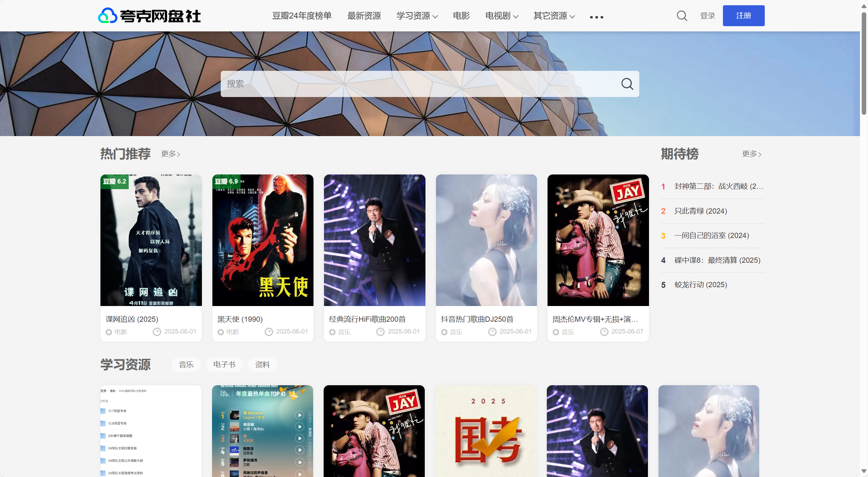The image size is (868, 477).
Task: Select the 音乐 tab under 学习资源
Action: (186, 365)
